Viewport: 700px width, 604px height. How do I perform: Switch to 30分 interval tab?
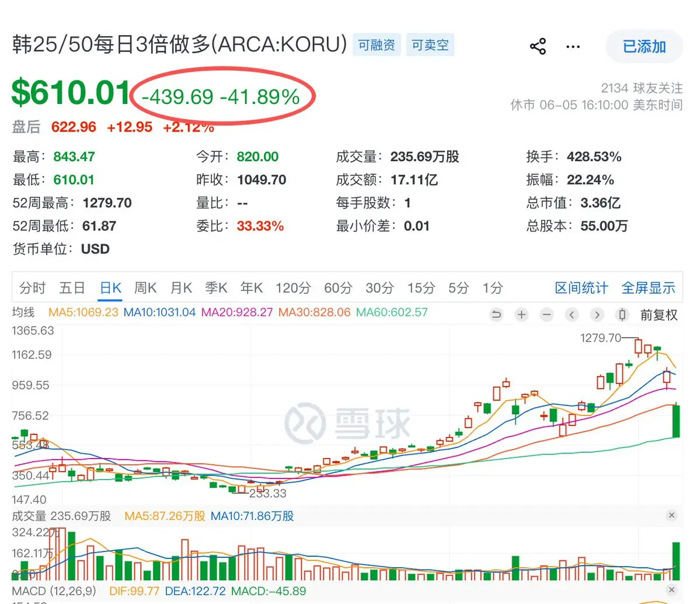tap(379, 288)
